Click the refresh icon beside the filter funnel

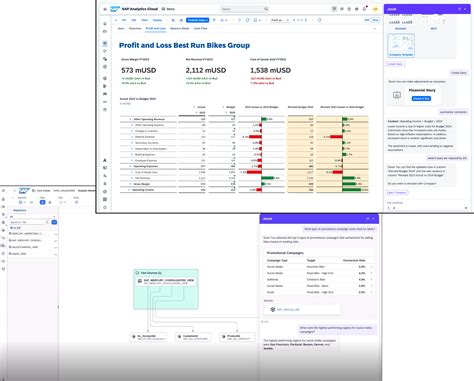pos(248,20)
